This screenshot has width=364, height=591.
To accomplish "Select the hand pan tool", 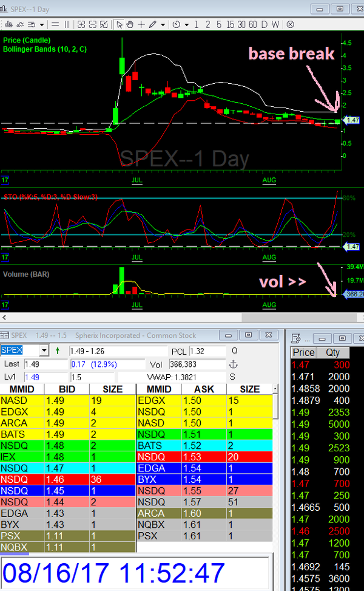I will pos(130,24).
